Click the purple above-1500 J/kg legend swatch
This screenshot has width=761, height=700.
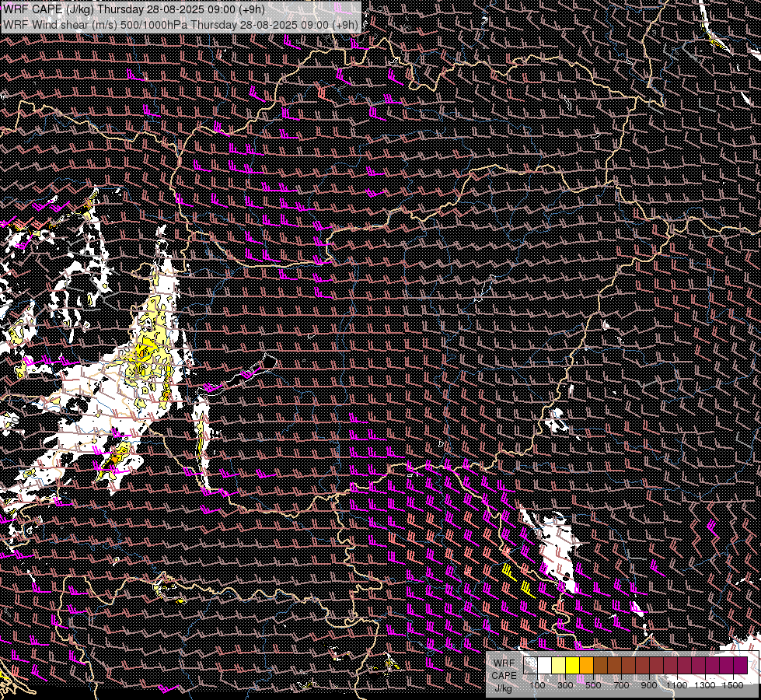pos(741,665)
